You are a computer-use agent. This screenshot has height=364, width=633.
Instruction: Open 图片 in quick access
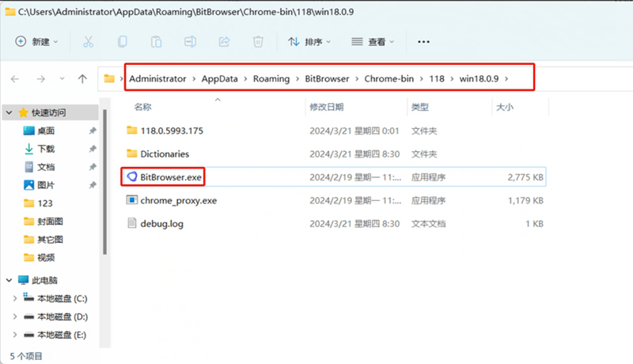tap(46, 185)
